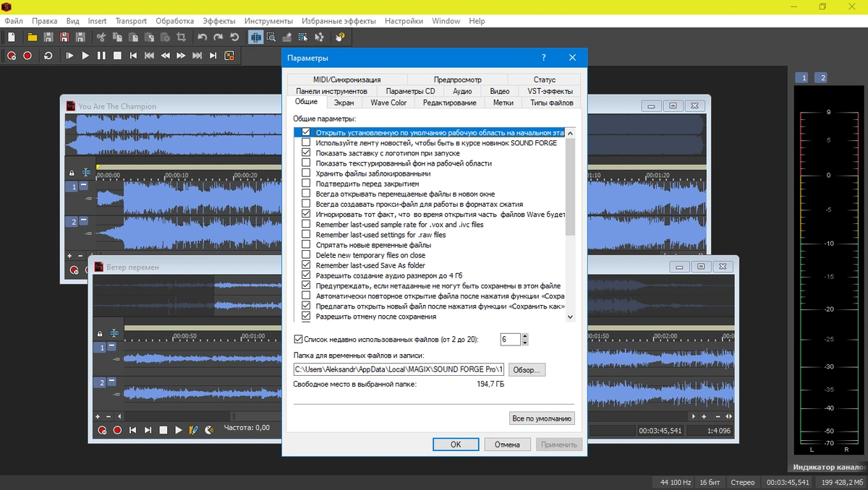
Task: Uncheck "Разрешить отмену после сохранения" option
Action: point(306,317)
